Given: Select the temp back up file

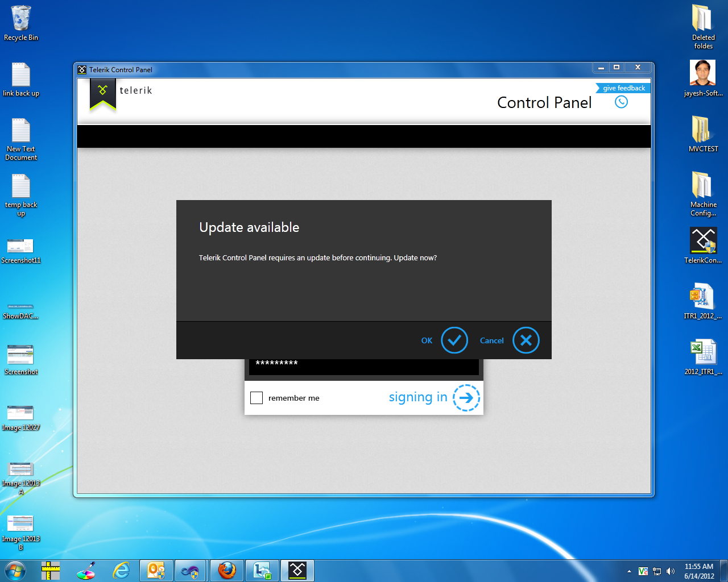Looking at the screenshot, I should 21,195.
